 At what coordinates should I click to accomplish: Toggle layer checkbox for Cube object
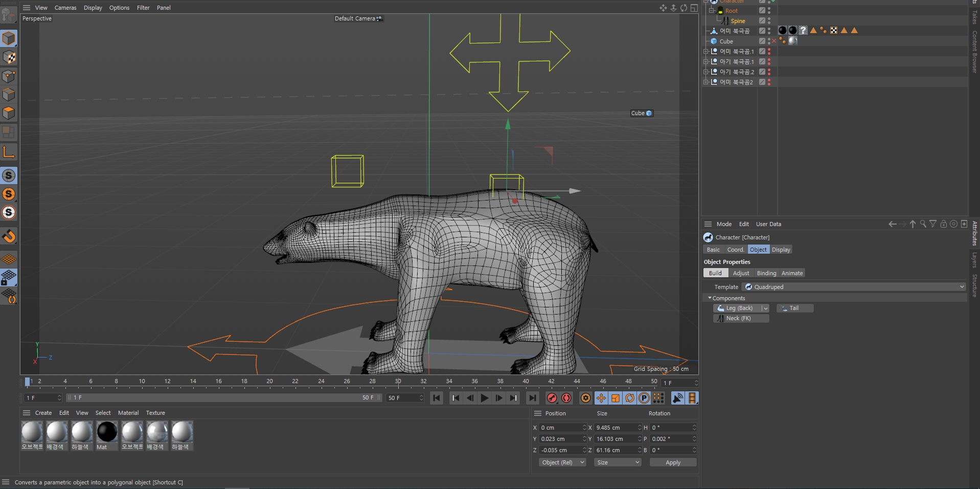[762, 41]
